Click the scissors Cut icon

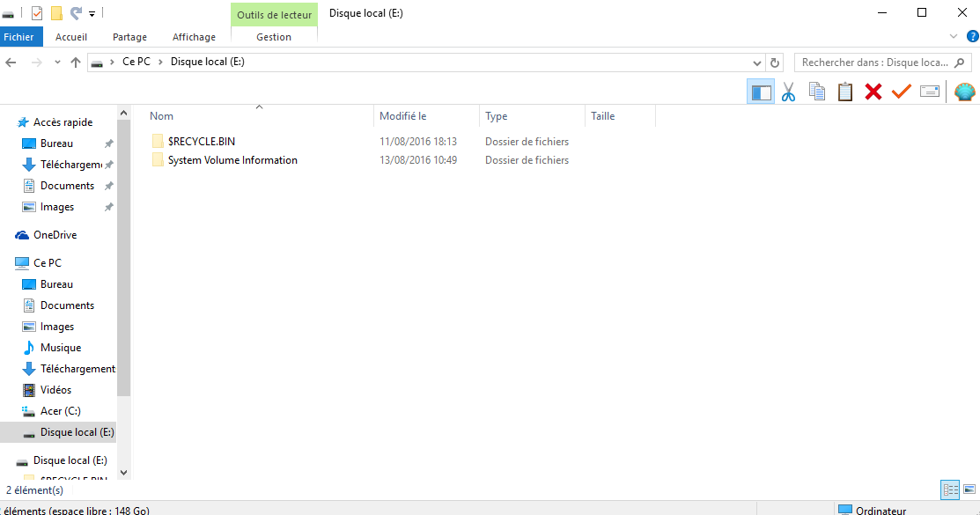789,92
